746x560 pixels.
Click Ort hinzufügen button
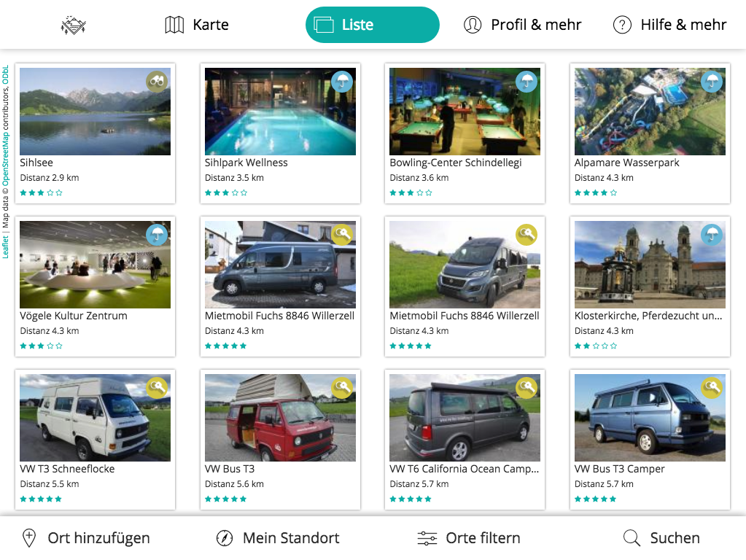pos(86,538)
